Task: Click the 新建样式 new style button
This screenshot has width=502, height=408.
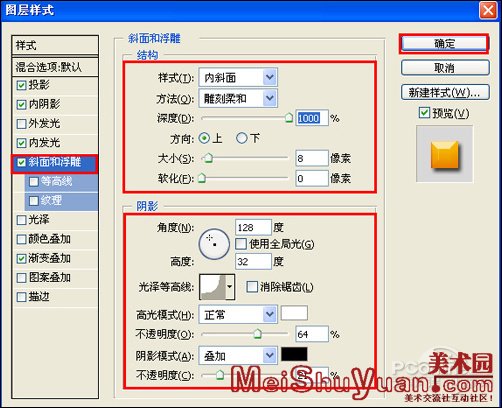Action: [445, 92]
